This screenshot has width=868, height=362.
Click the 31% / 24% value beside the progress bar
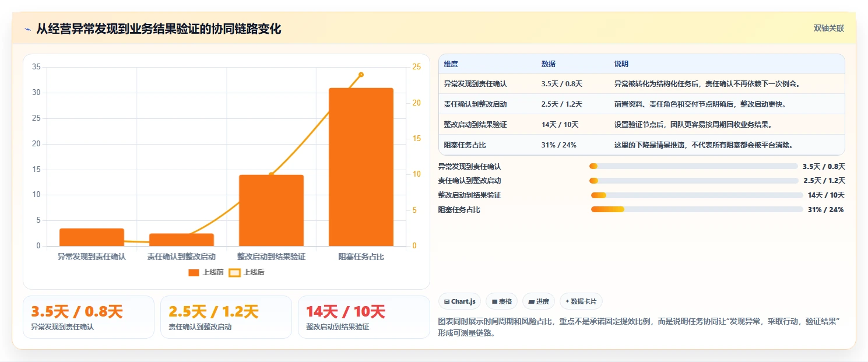coord(825,210)
